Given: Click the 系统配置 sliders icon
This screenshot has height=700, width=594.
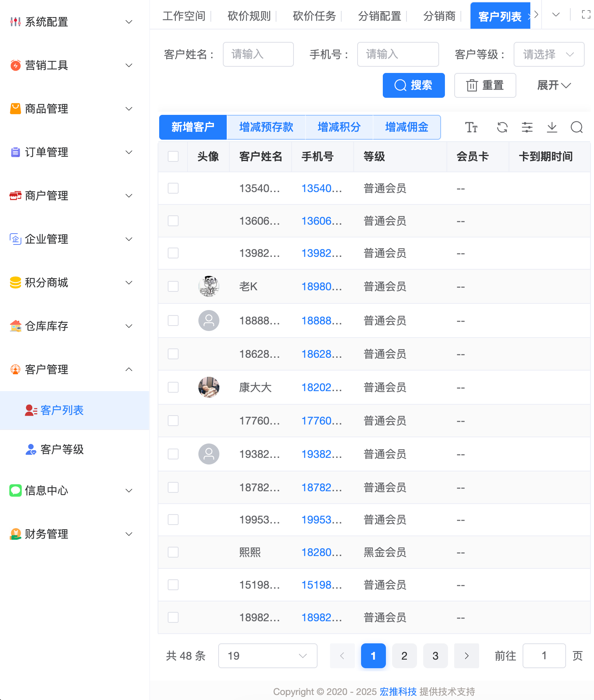Looking at the screenshot, I should click(16, 22).
